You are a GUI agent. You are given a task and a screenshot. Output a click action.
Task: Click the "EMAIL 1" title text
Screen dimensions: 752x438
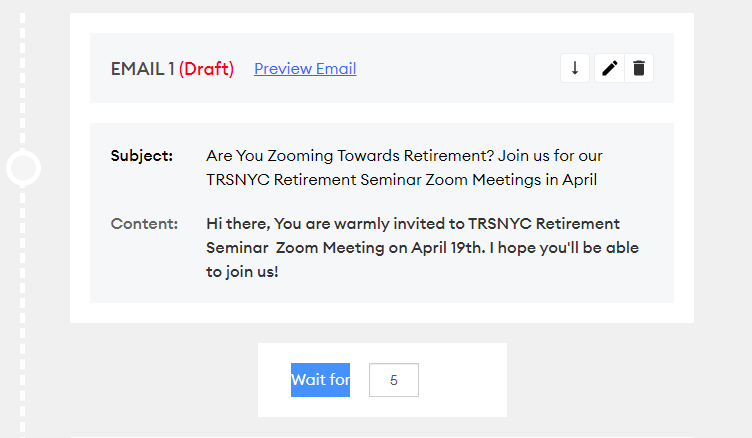tap(142, 69)
